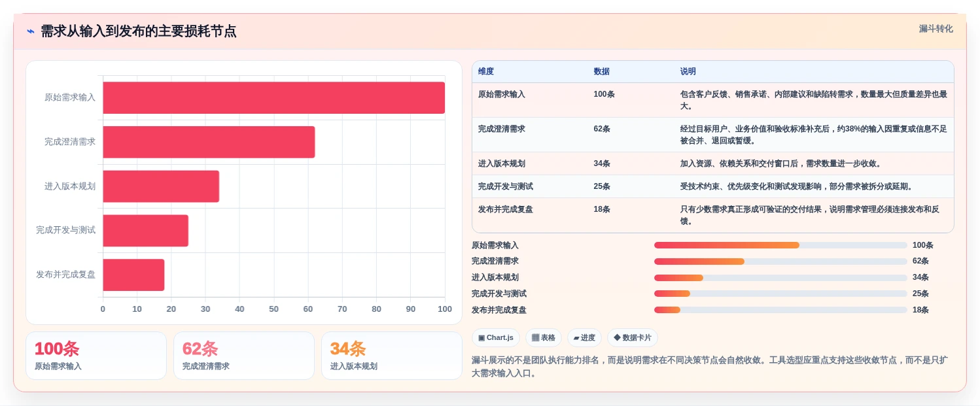Image resolution: width=980 pixels, height=406 pixels.
Task: Click the panel title 需求从输入到发布的主要损耗节点
Action: pyautogui.click(x=139, y=31)
